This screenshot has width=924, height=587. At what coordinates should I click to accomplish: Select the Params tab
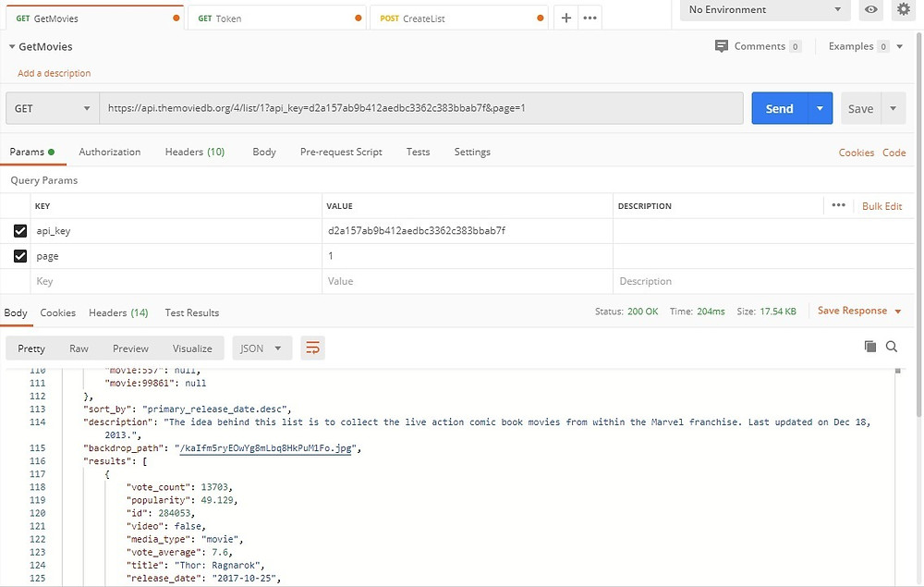pos(31,152)
